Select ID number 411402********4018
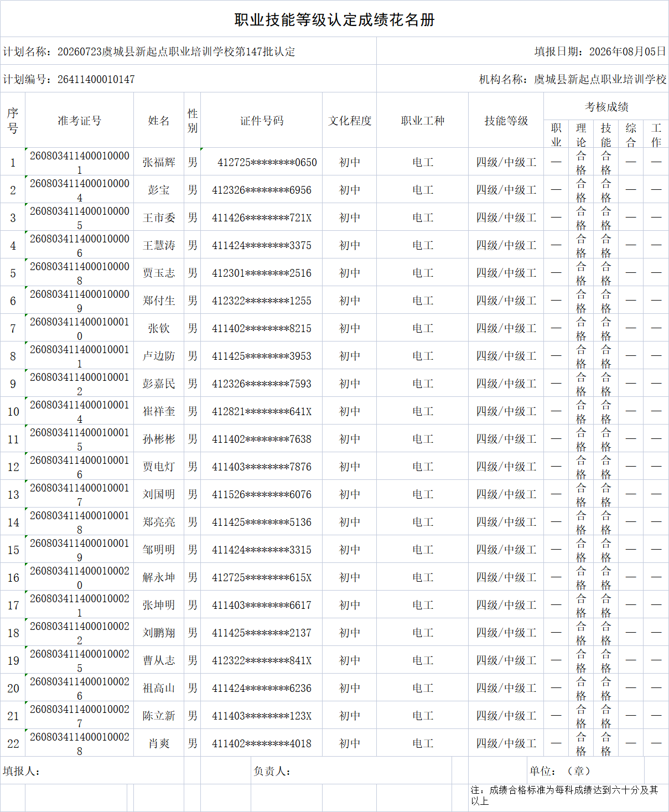669x812 pixels. tap(262, 743)
